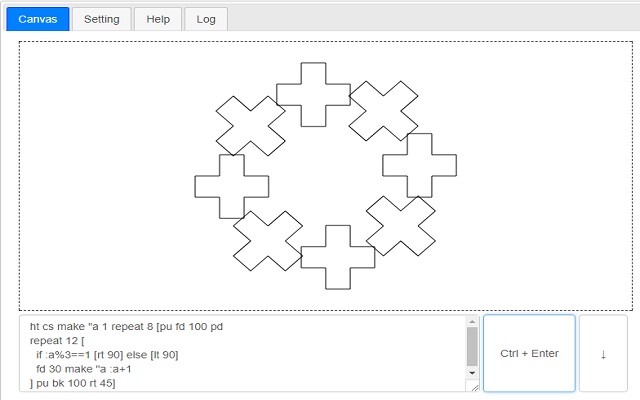
Task: Click the empty center of the cross ring
Action: (x=326, y=176)
